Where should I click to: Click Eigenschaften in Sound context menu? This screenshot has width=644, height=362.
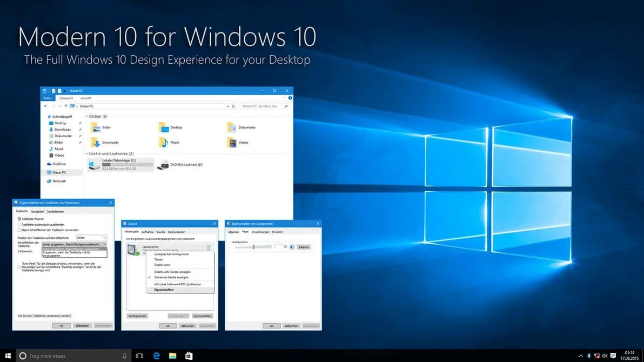180,290
